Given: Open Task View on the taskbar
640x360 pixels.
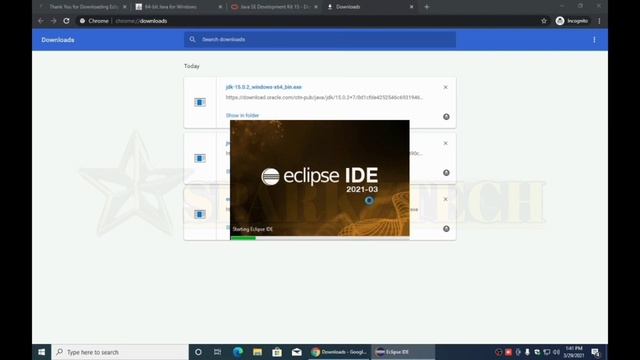Looking at the screenshot, I should click(217, 352).
